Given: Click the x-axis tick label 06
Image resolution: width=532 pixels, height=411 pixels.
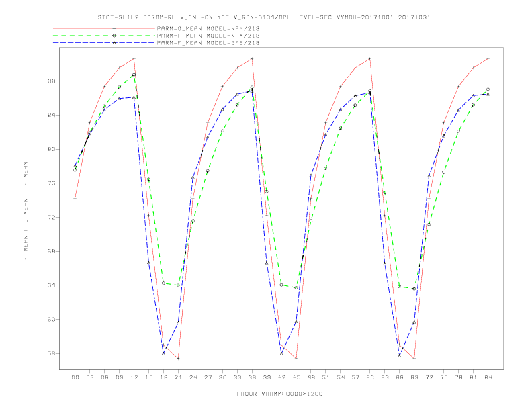Looking at the screenshot, I should tap(105, 377).
